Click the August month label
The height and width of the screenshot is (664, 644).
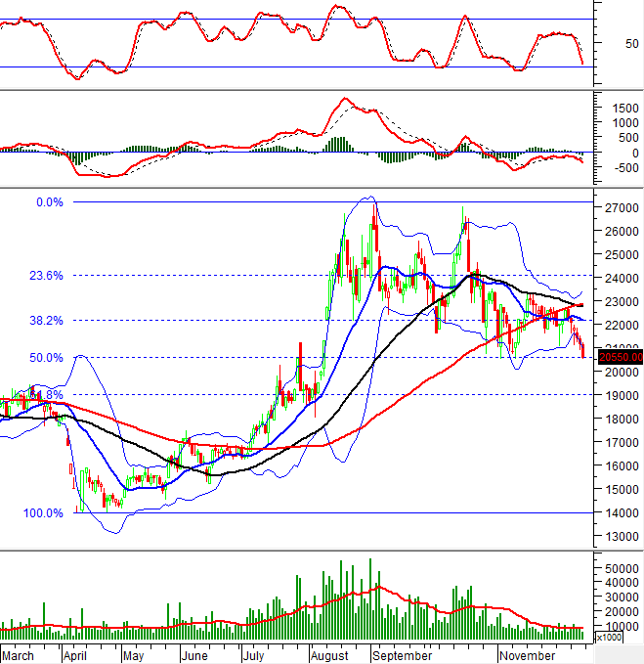point(331,655)
